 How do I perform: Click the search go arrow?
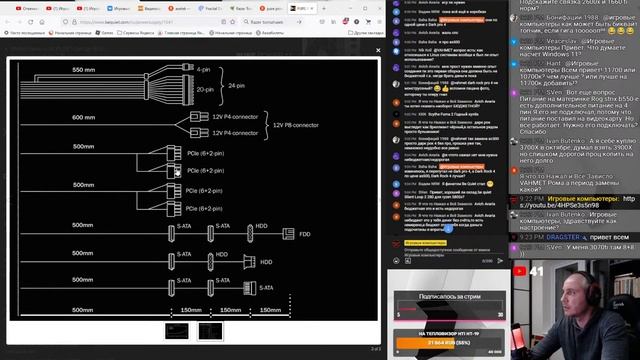click(x=299, y=22)
